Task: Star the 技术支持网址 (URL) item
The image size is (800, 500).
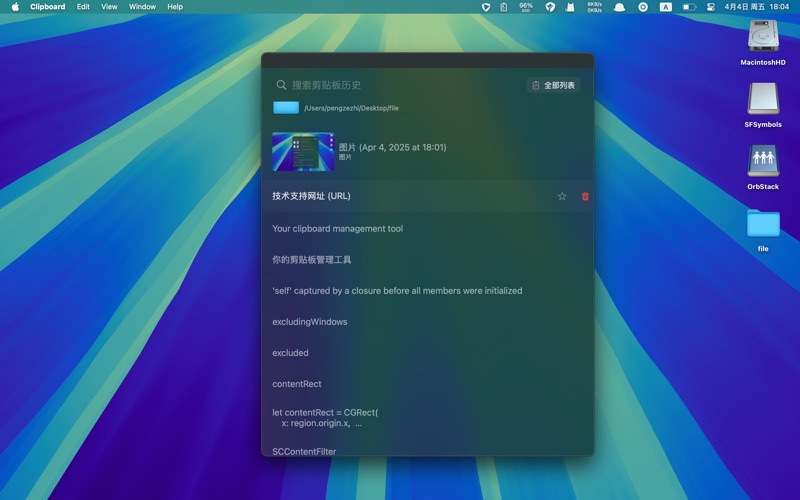Action: click(562, 196)
